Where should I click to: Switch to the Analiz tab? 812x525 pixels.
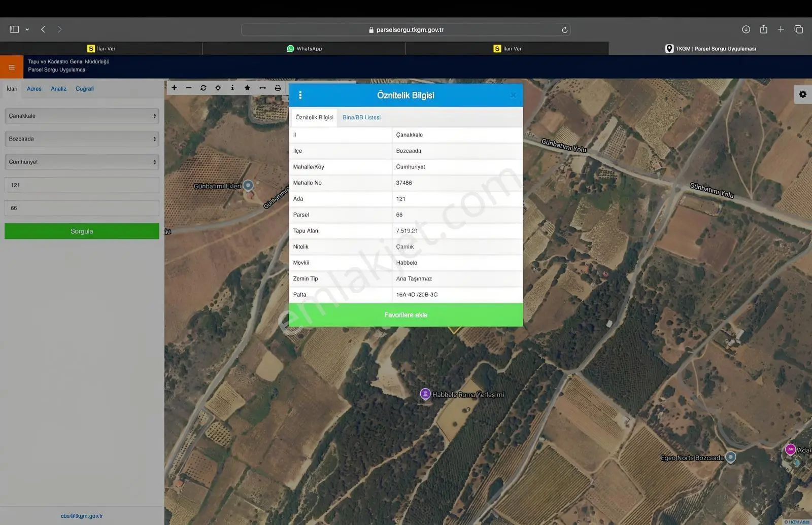[x=58, y=89]
